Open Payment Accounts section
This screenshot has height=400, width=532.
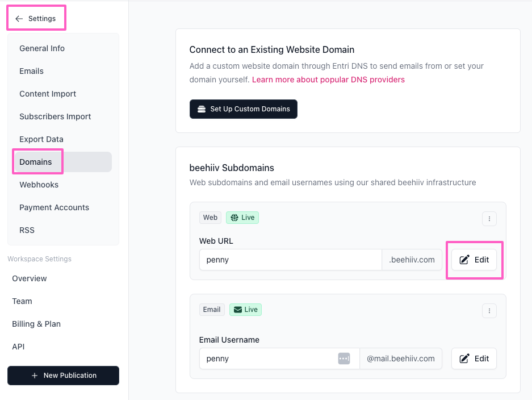54,207
